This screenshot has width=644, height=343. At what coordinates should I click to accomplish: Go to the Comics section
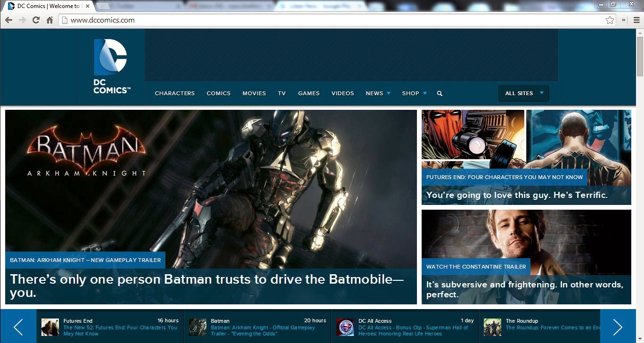(x=219, y=93)
